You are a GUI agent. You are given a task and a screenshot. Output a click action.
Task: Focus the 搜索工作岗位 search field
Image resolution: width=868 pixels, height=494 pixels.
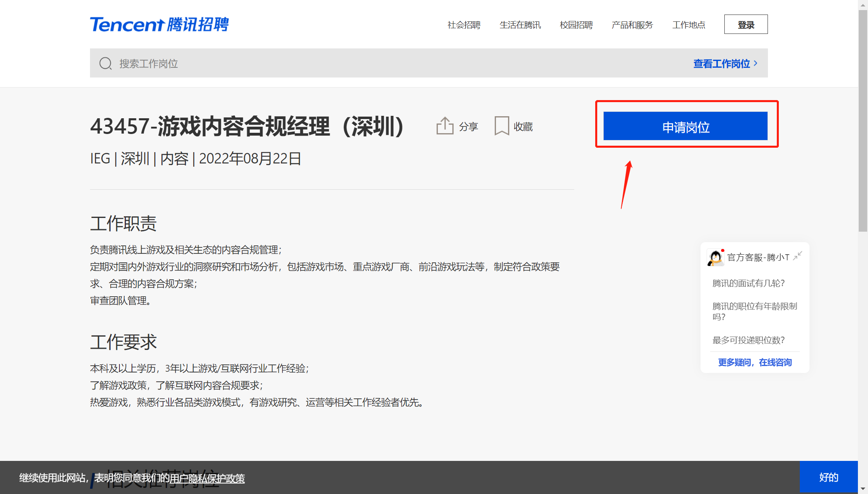coord(429,63)
